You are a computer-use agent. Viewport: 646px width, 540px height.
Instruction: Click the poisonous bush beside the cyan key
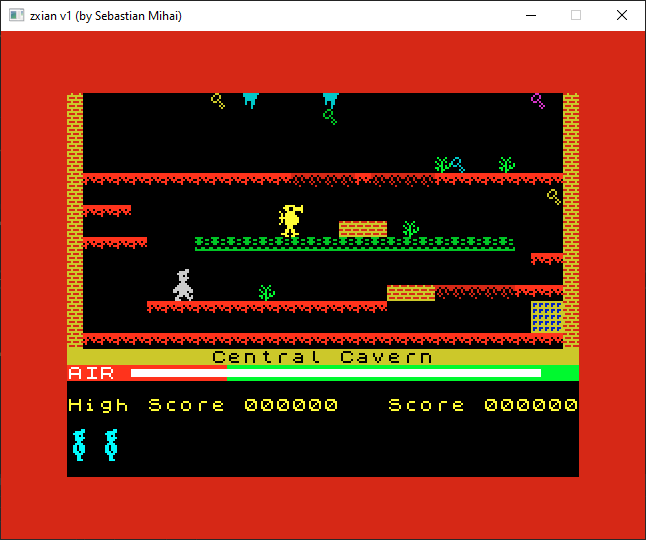coord(442,165)
